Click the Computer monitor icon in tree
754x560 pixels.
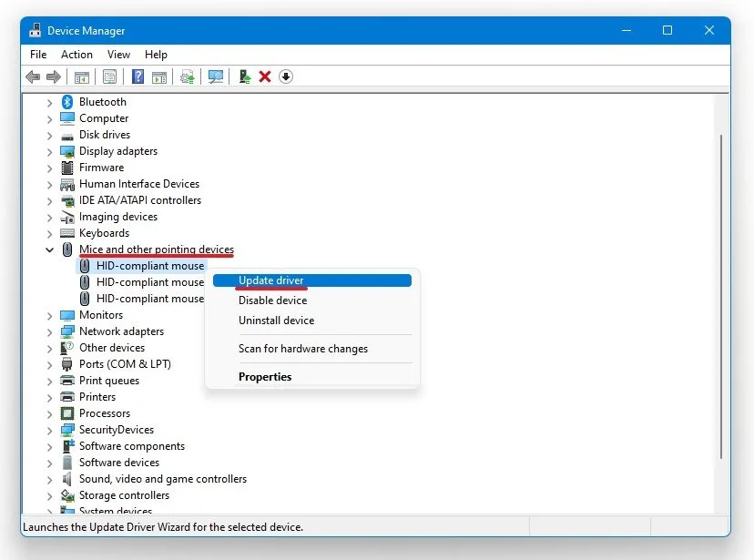[x=66, y=118]
